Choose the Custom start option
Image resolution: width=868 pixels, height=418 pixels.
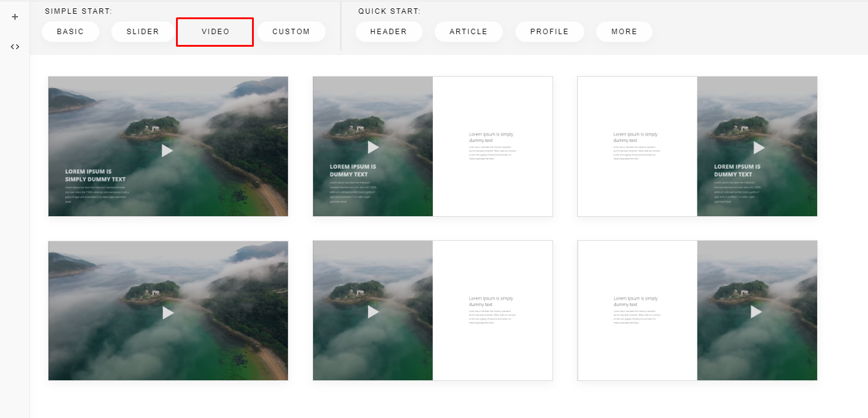point(291,32)
